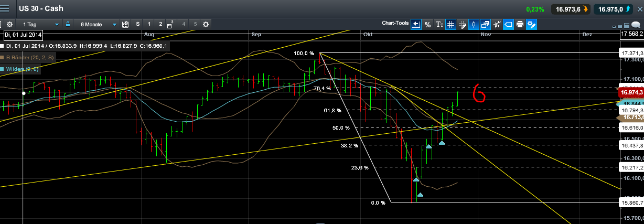The height and width of the screenshot is (224, 644).
Task: Toggle the price label tag icon
Action: [x=508, y=24]
